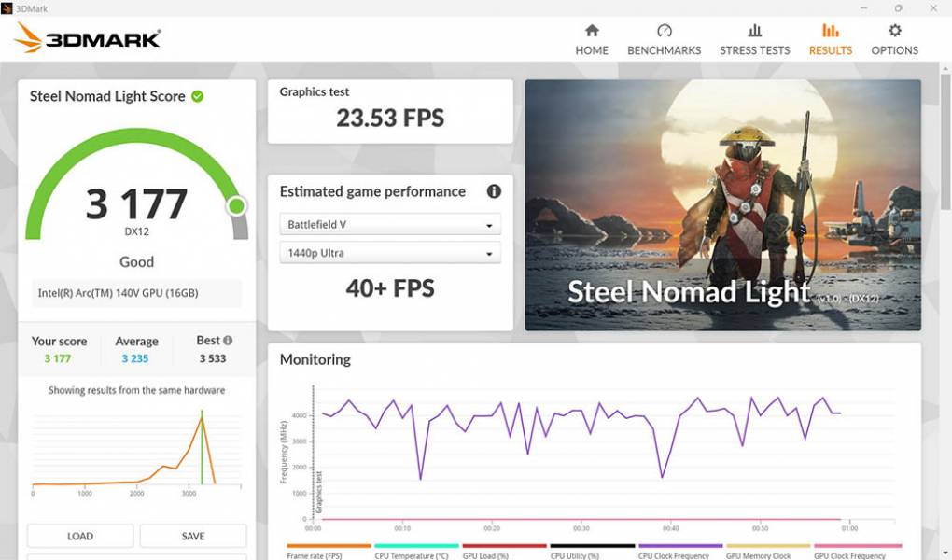Click the Steel Nomad Light banner image
Viewport: 952px width, 560px height.
point(722,205)
